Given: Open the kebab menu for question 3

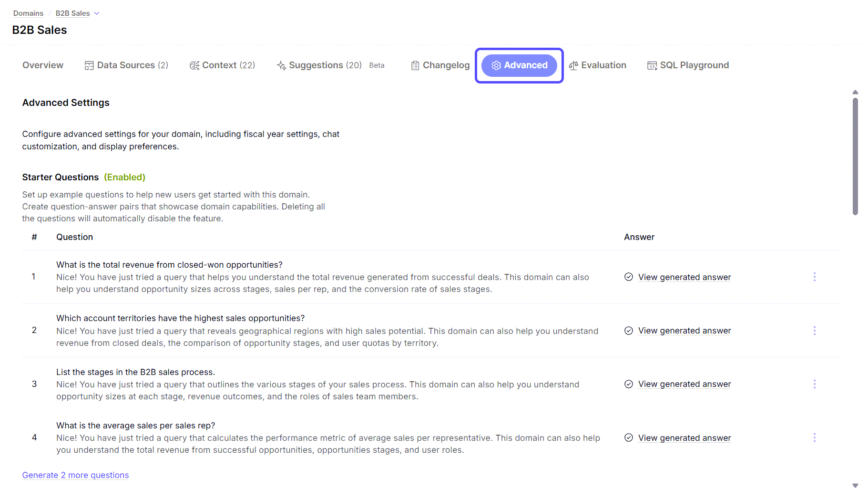Looking at the screenshot, I should pyautogui.click(x=815, y=384).
